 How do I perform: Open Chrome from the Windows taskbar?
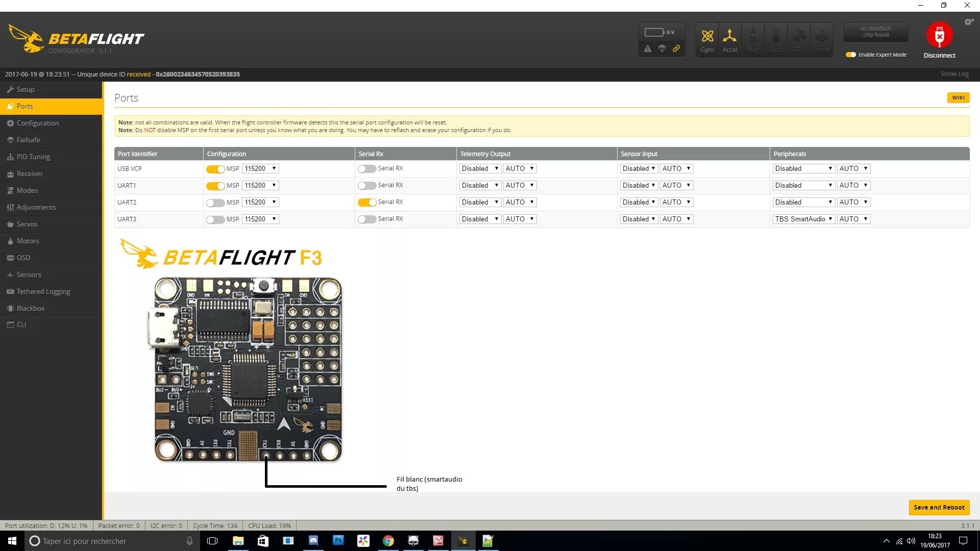388,541
